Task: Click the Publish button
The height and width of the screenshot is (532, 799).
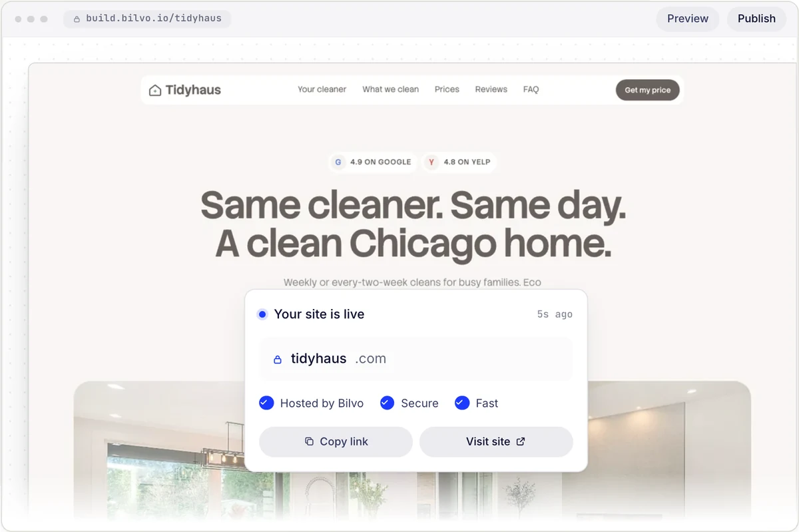Action: 756,19
